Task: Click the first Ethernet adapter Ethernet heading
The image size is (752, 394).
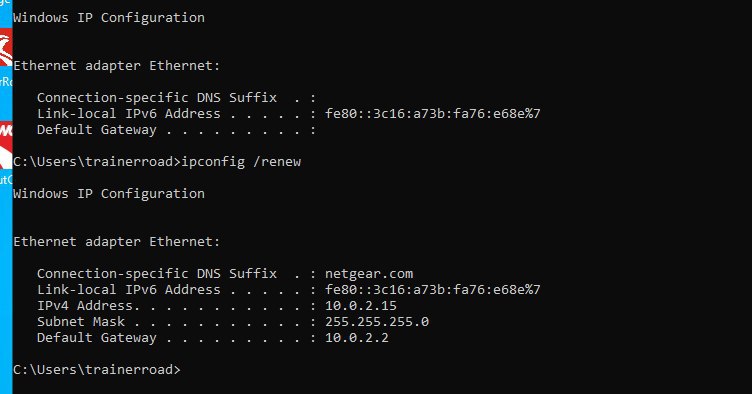Action: click(x=117, y=66)
